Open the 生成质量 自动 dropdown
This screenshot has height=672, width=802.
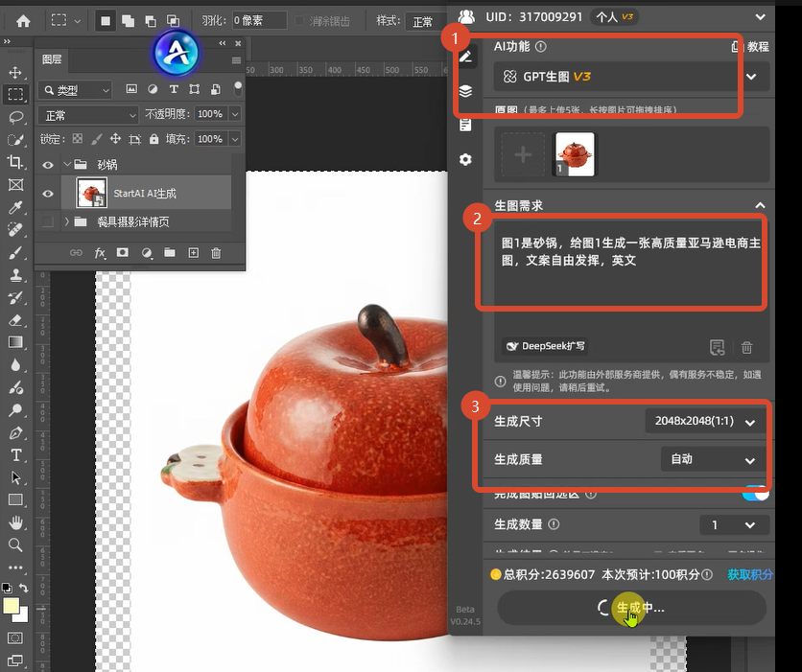coord(714,459)
